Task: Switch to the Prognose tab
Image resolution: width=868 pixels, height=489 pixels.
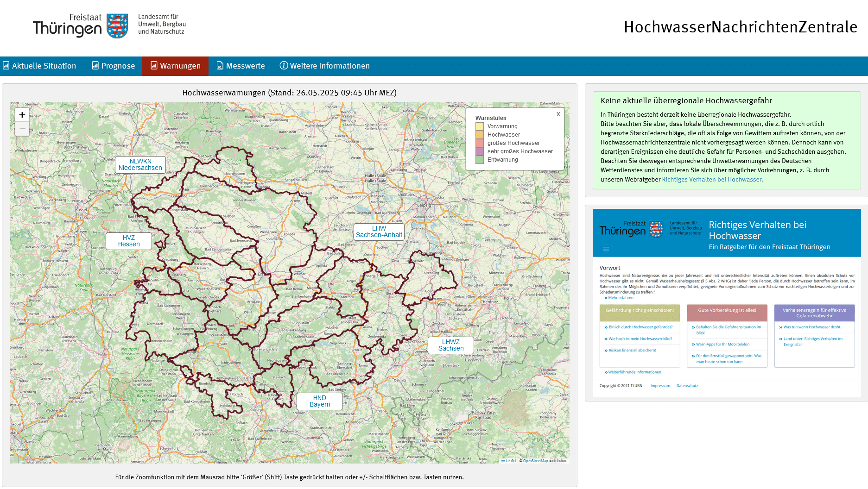Action: [114, 66]
